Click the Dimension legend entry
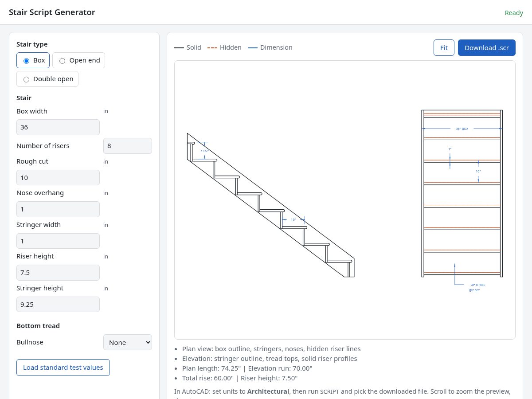 [x=270, y=47]
